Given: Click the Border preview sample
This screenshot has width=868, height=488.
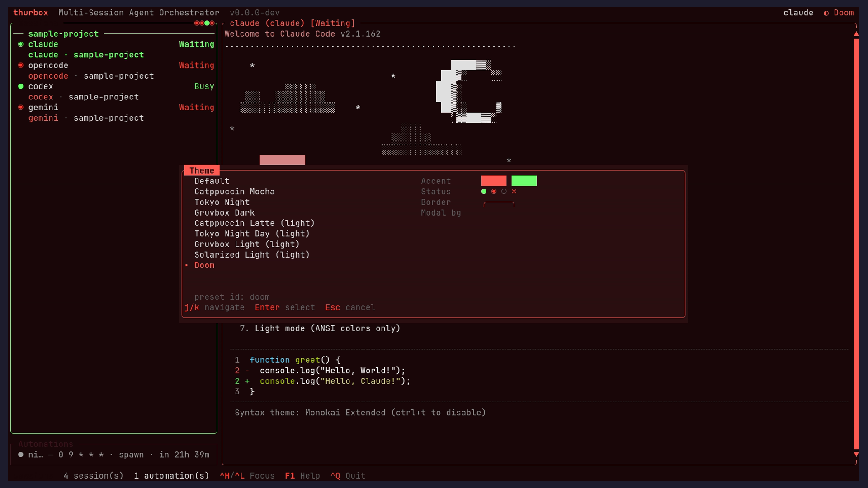Looking at the screenshot, I should 499,204.
